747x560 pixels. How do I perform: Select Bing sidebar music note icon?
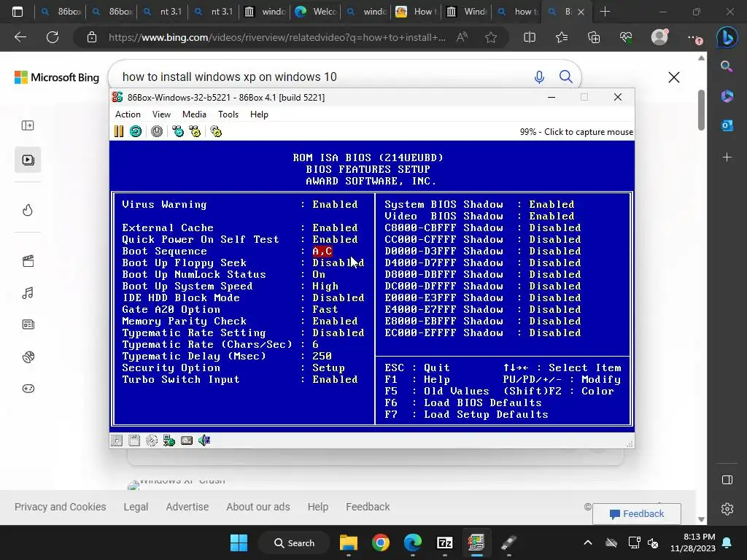pyautogui.click(x=28, y=293)
